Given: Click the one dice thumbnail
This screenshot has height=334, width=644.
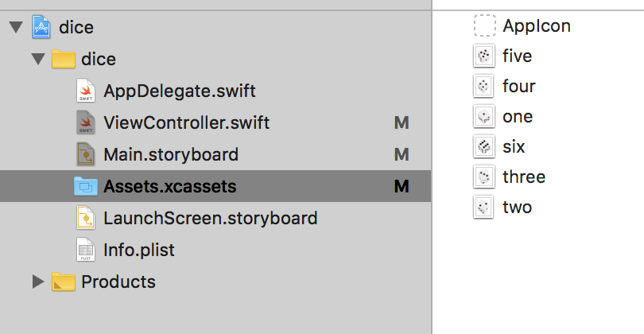Looking at the screenshot, I should [x=483, y=117].
